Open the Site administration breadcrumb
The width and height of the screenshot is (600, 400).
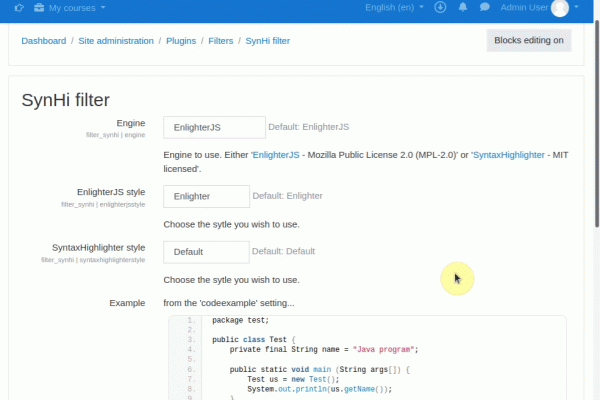tap(116, 41)
